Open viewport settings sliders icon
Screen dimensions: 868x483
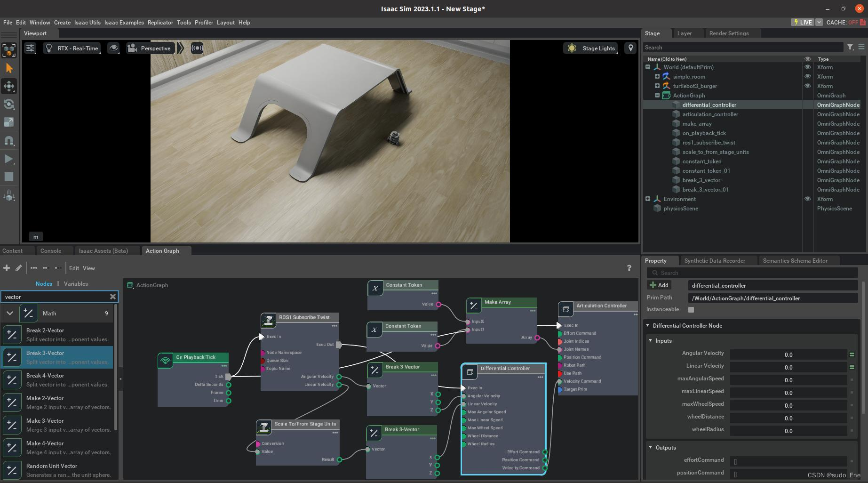(x=30, y=48)
